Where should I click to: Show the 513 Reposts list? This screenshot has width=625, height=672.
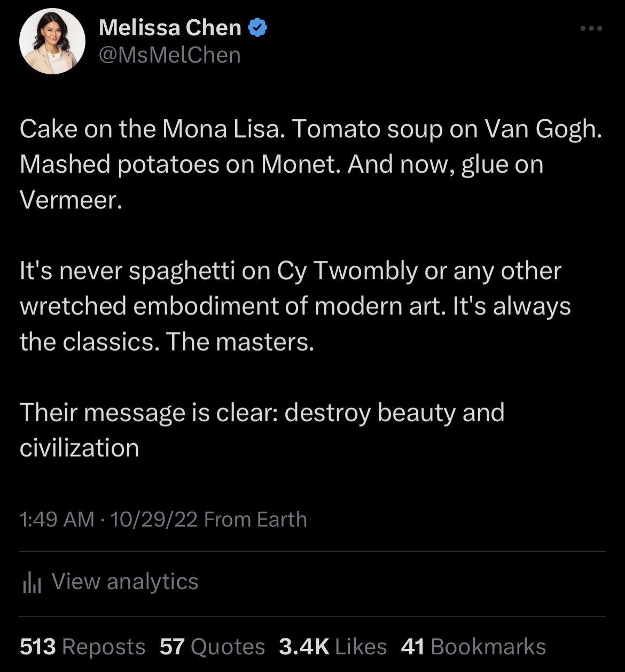[82, 647]
